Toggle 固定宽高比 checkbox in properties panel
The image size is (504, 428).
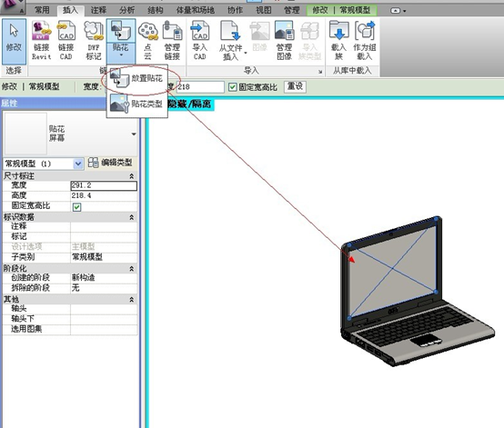tap(76, 207)
